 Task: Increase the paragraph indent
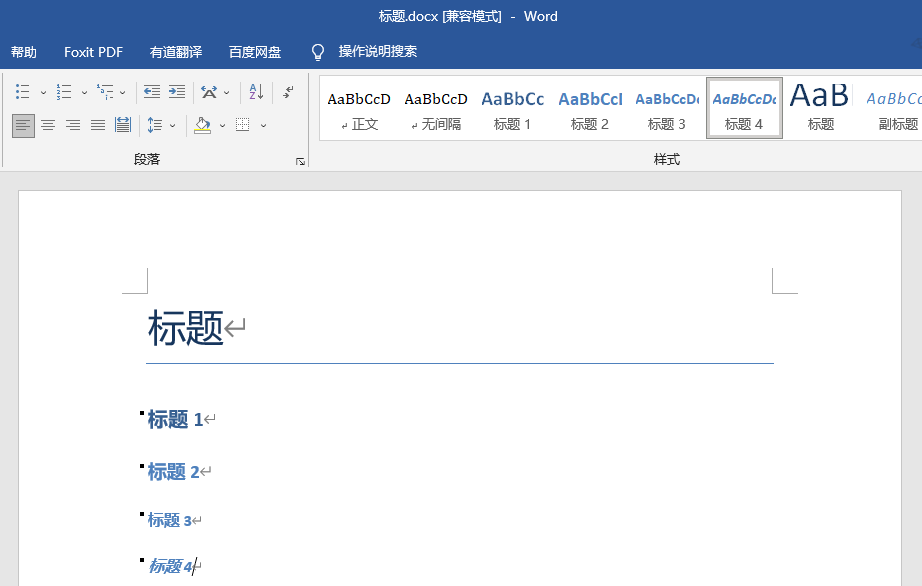coord(179,91)
